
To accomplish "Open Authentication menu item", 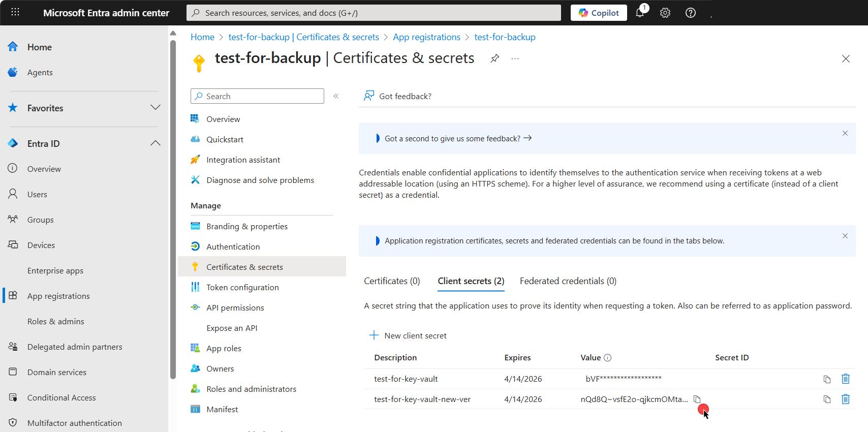I will click(x=233, y=246).
